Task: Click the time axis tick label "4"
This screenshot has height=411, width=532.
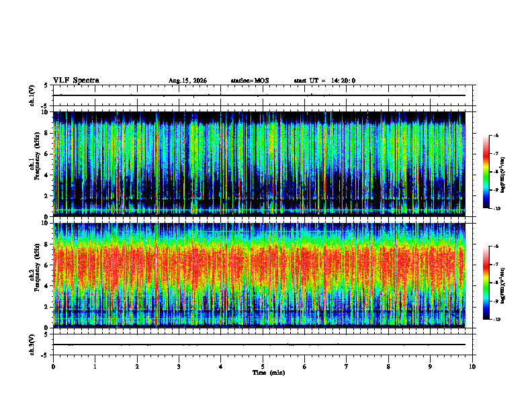Action: [221, 367]
